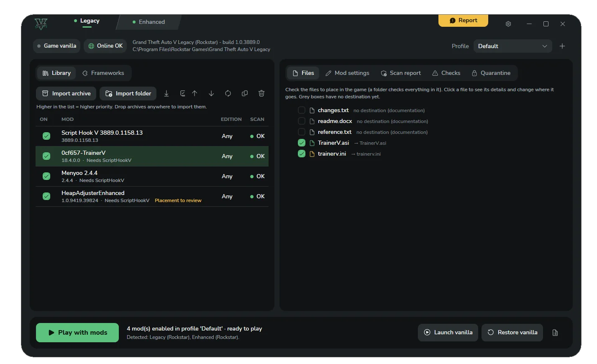Click the Import folder button

(128, 93)
